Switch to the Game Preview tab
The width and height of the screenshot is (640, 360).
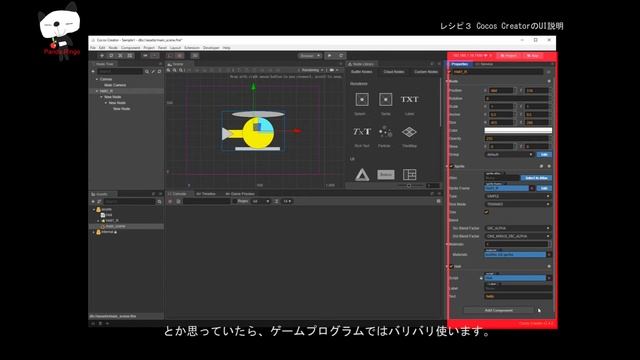click(240, 194)
